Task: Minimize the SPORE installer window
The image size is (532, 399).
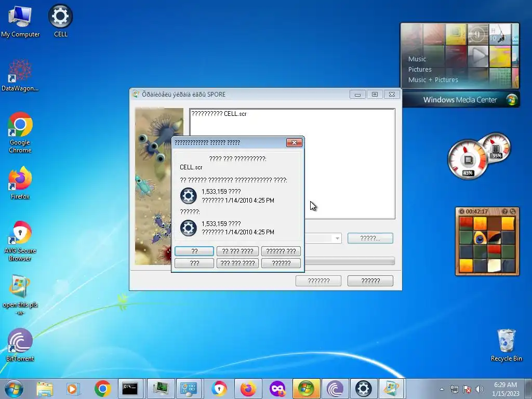Action: [357, 95]
